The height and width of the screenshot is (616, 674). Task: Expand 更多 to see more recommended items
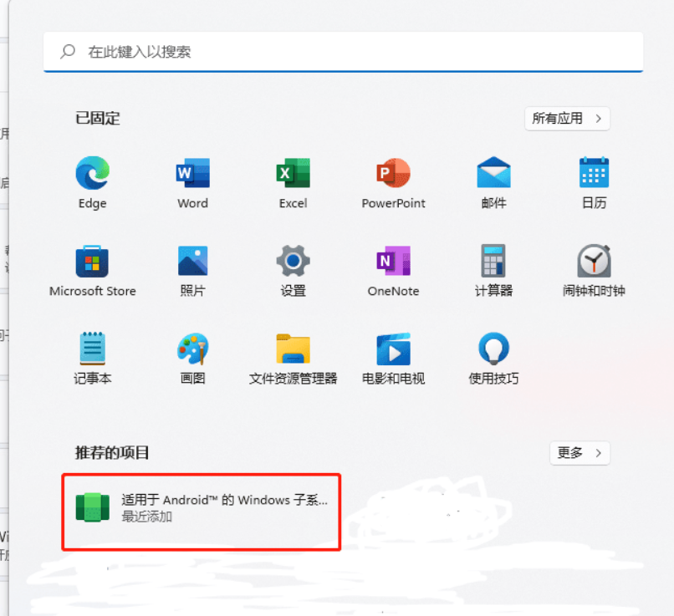point(580,453)
